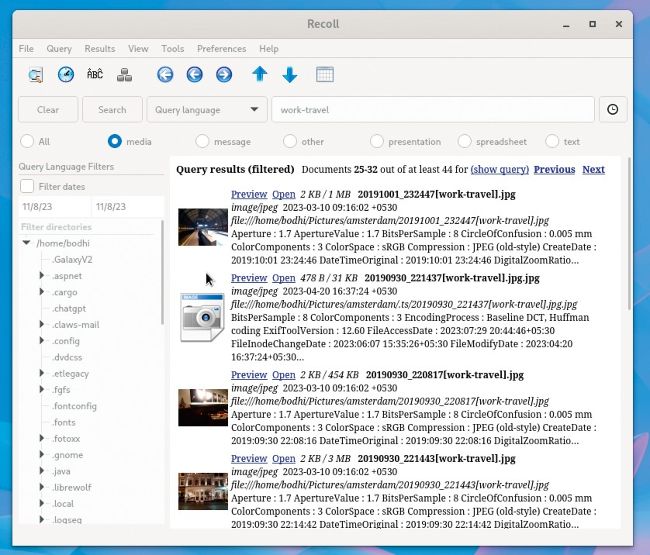This screenshot has width=650, height=555.
Task: Open the Preferences menu
Action: 221,48
